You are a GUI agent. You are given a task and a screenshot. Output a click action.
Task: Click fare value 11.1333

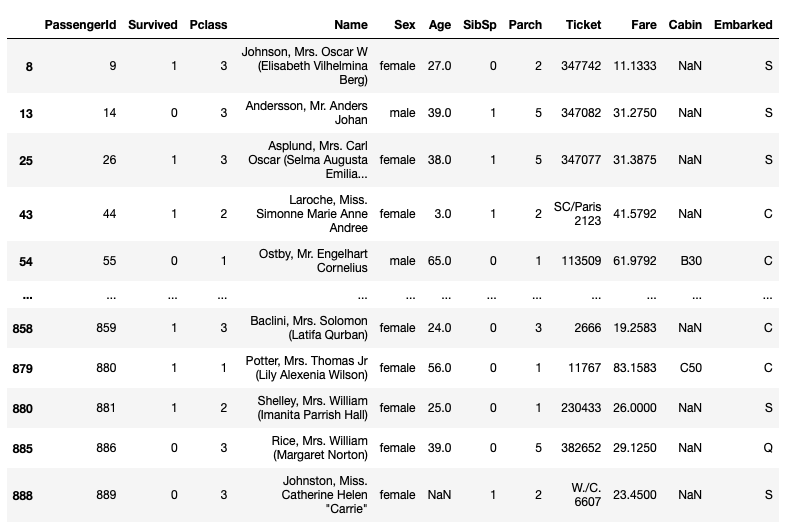pyautogui.click(x=635, y=66)
